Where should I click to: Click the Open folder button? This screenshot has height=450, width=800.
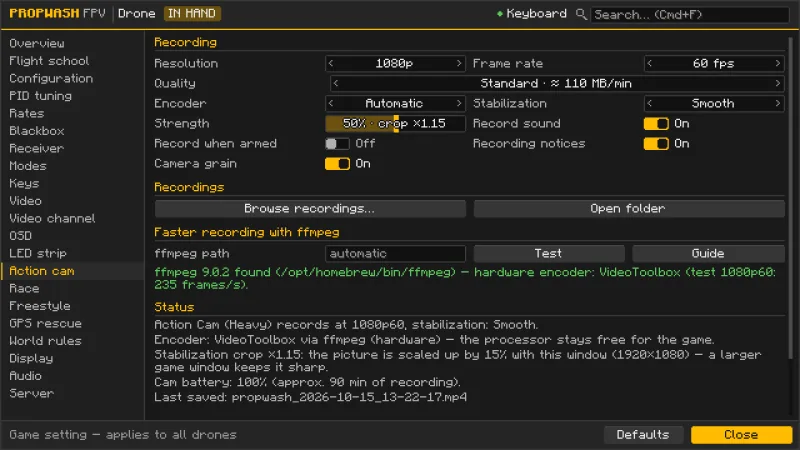(x=629, y=209)
